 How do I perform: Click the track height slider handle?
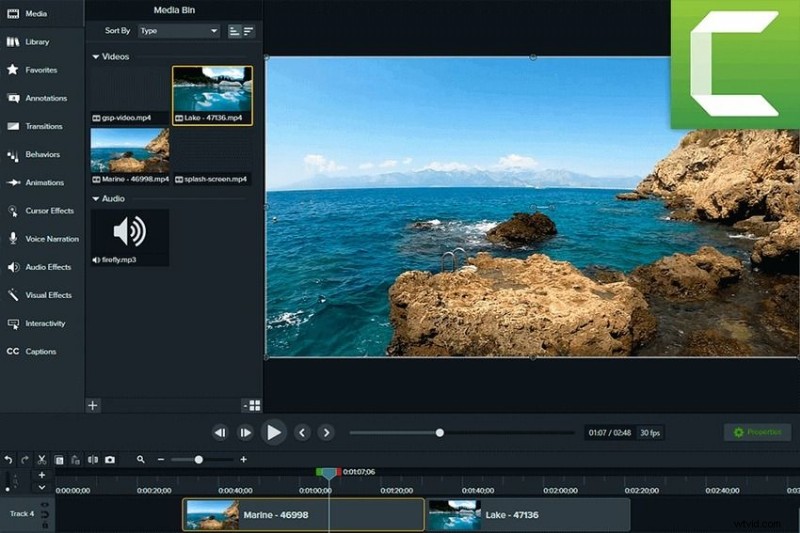point(7,489)
